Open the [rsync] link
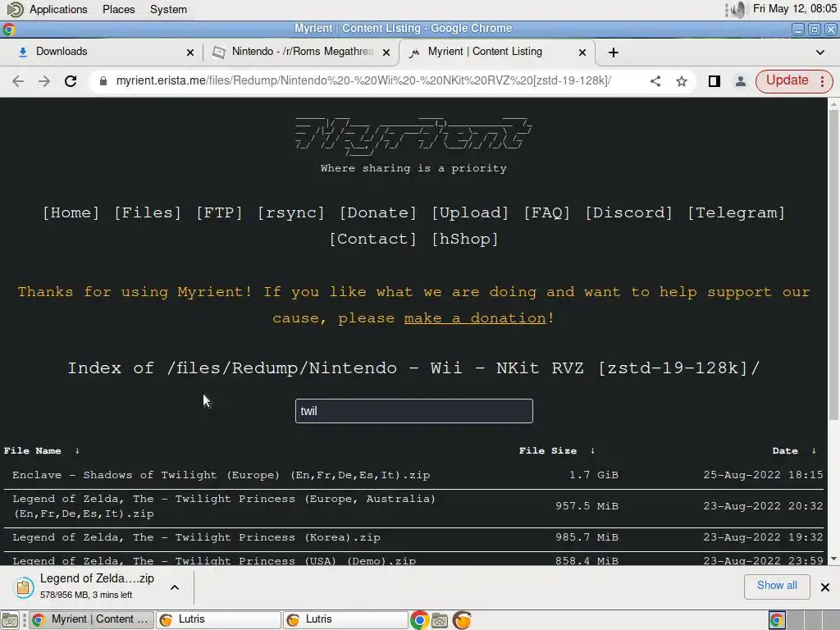This screenshot has height=630, width=840. pyautogui.click(x=291, y=212)
